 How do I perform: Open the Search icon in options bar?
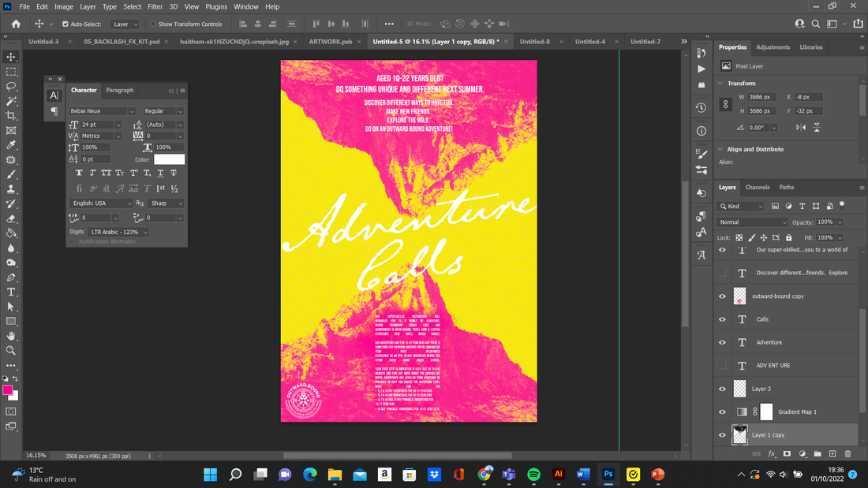(x=815, y=24)
